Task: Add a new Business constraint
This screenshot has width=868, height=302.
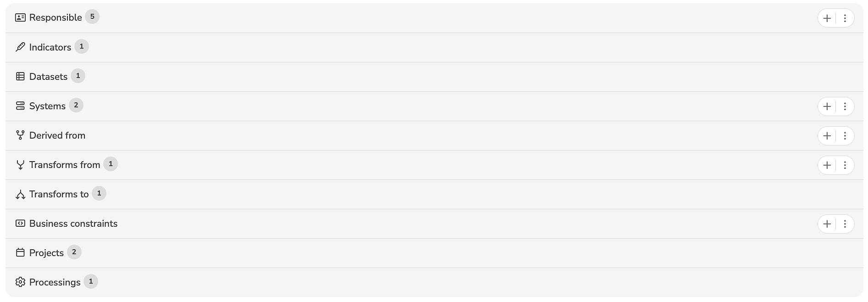Action: [827, 224]
